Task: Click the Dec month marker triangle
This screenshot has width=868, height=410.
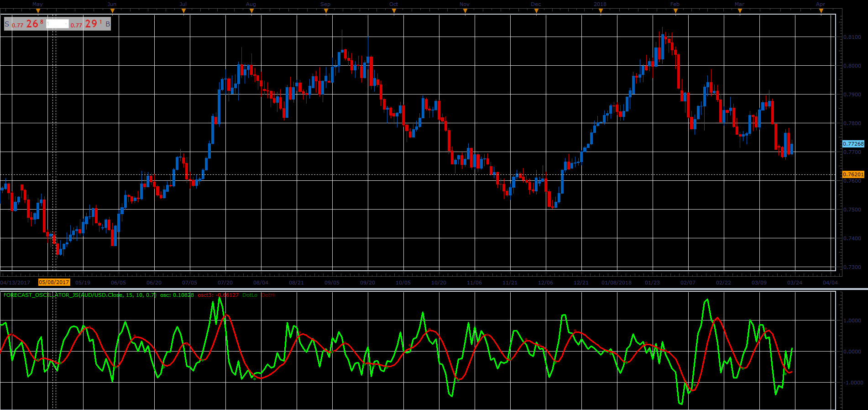Action: click(x=536, y=11)
